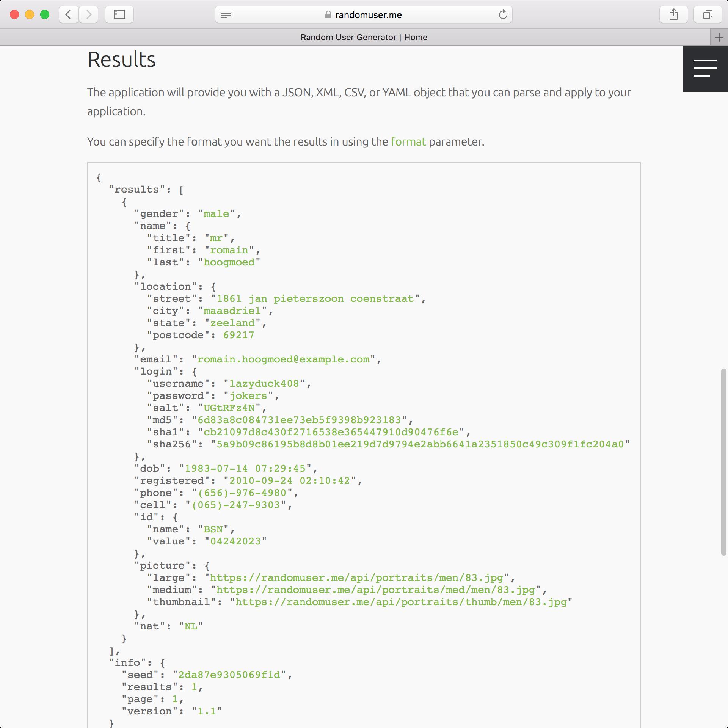Click the dob value 1983-07-14 07:29:45
This screenshot has height=728, width=728.
[x=245, y=469]
